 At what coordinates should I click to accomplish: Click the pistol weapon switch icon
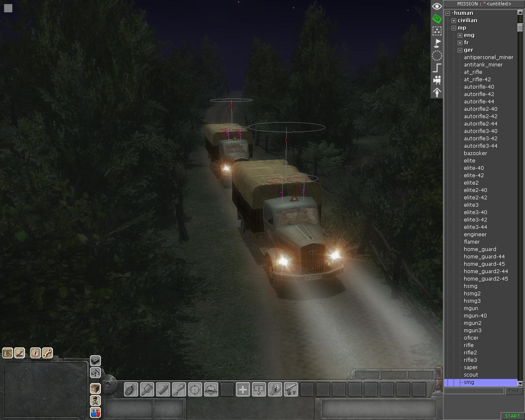click(x=291, y=389)
